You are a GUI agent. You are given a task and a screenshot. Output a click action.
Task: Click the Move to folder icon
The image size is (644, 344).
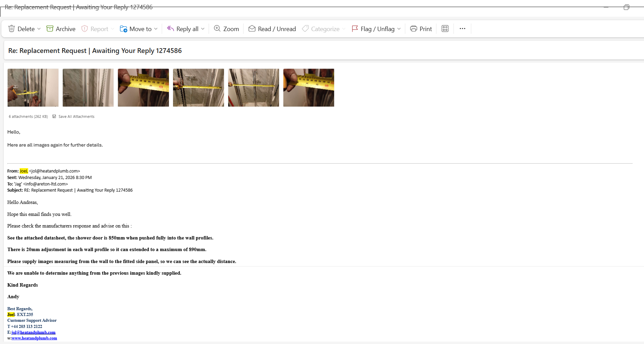(x=123, y=29)
